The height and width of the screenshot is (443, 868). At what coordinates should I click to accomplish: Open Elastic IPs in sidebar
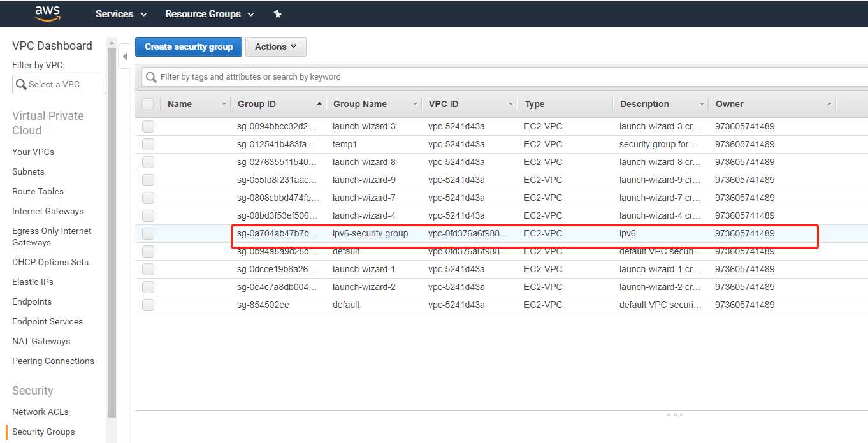click(33, 282)
